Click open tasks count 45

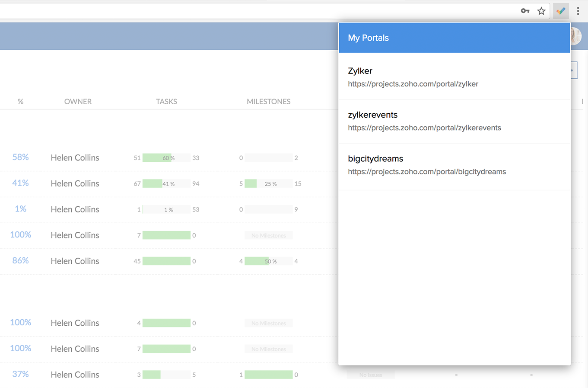137,261
